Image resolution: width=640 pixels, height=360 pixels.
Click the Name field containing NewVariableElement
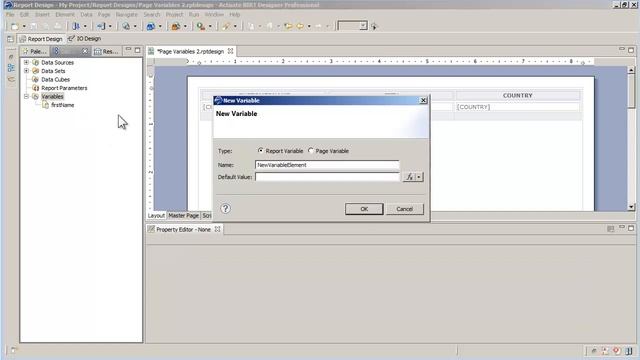[x=327, y=165]
